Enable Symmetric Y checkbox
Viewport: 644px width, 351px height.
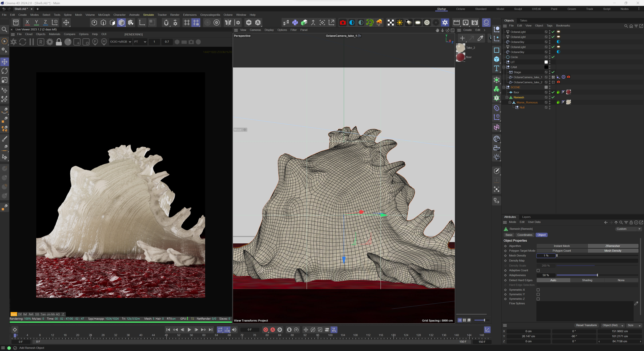538,294
